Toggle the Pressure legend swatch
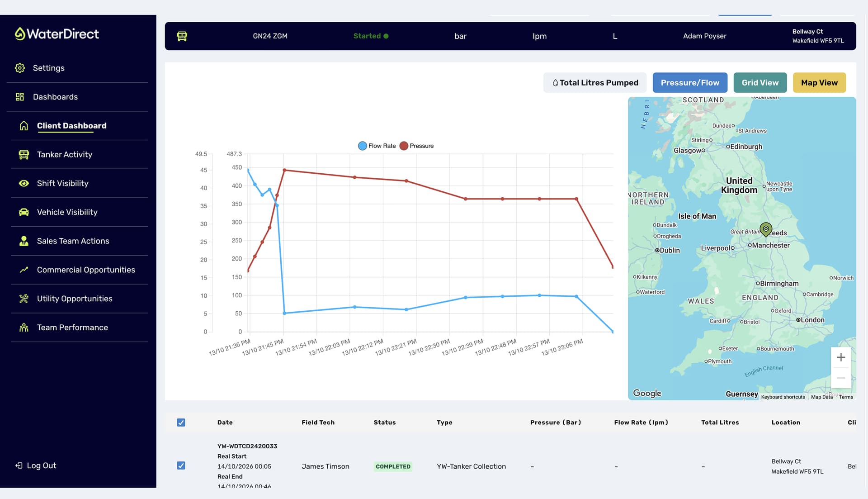Image resolution: width=868 pixels, height=499 pixels. [x=404, y=146]
